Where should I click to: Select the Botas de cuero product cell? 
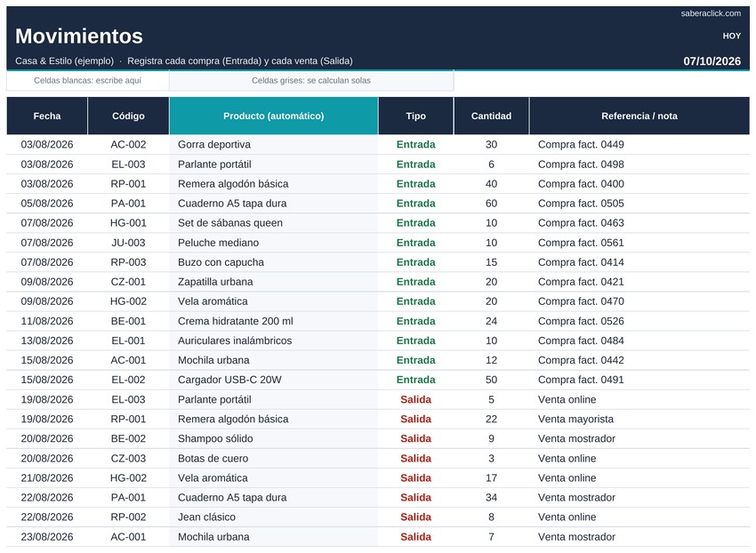point(273,459)
